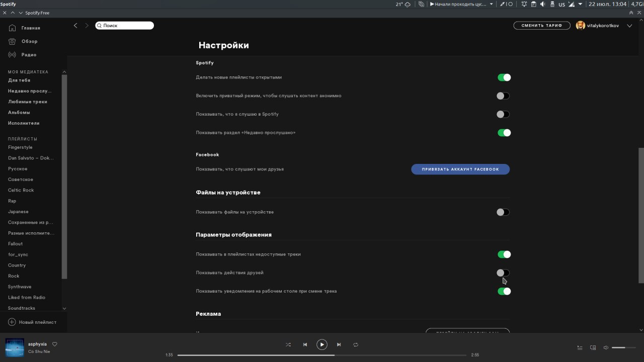Open clipboard manager in system tray
This screenshot has width=644, height=362.
533,4
